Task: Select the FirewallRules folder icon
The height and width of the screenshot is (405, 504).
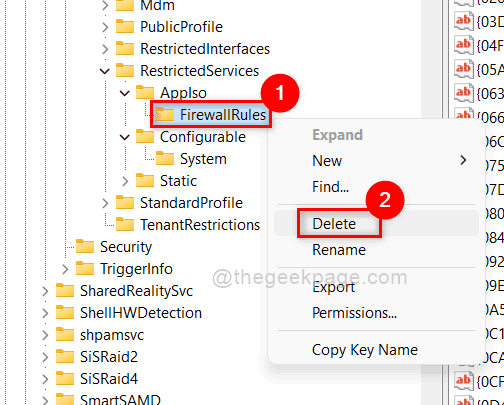Action: [165, 115]
